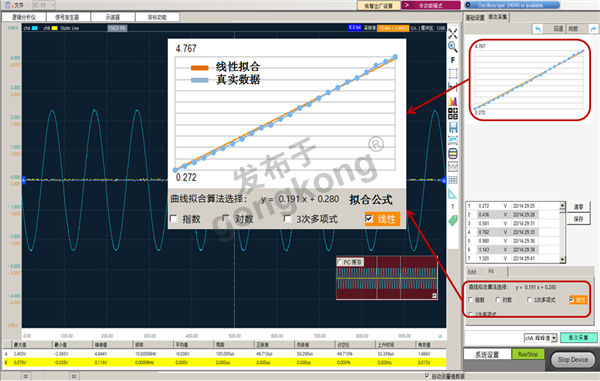The image size is (600, 381).
Task: Select the zoom magnifier tool
Action: coord(453,47)
